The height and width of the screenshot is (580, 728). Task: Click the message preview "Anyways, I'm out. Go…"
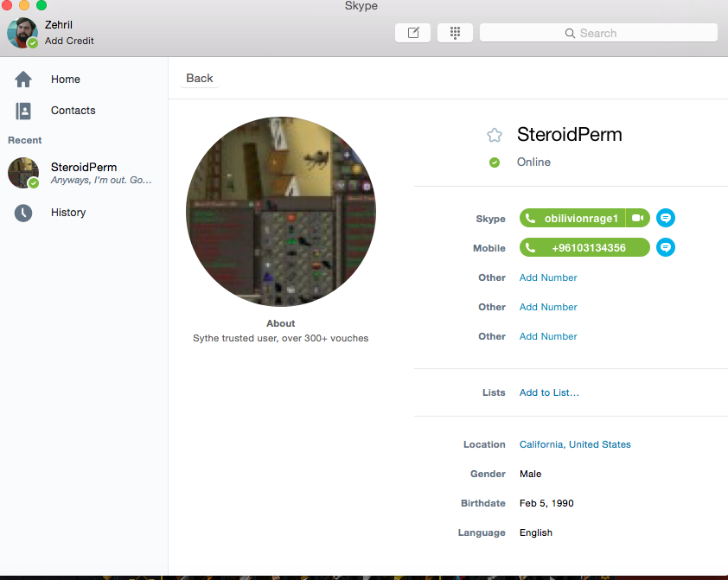pyautogui.click(x=101, y=180)
